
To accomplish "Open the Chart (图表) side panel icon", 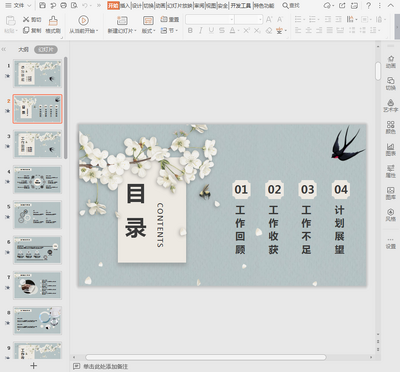I will [391, 147].
